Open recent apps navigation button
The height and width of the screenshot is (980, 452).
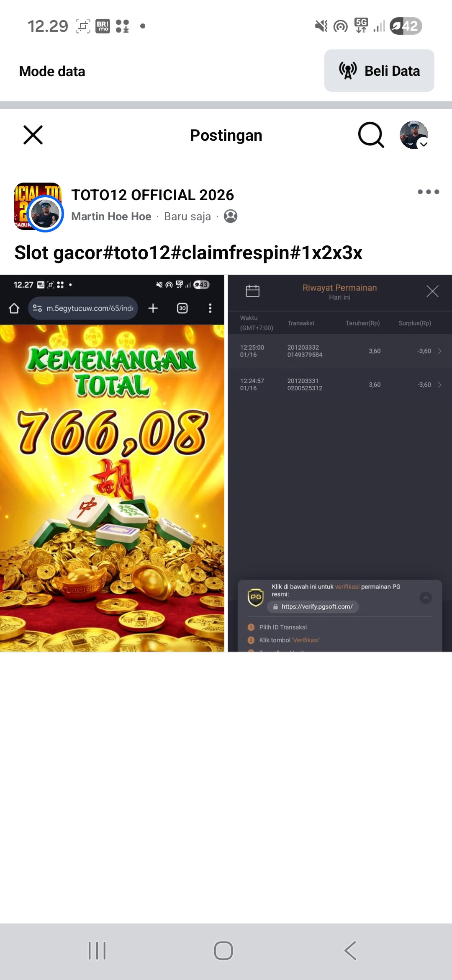pos(97,951)
